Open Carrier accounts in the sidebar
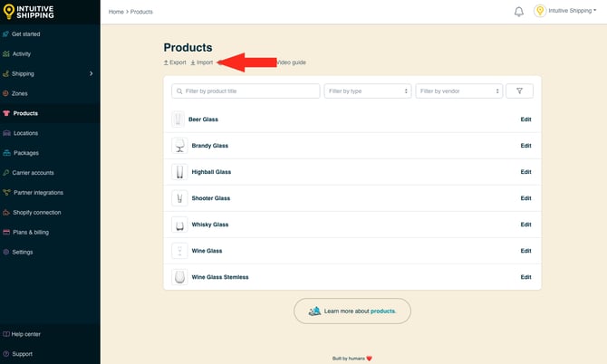Viewport: 607px width, 364px height. [x=33, y=173]
